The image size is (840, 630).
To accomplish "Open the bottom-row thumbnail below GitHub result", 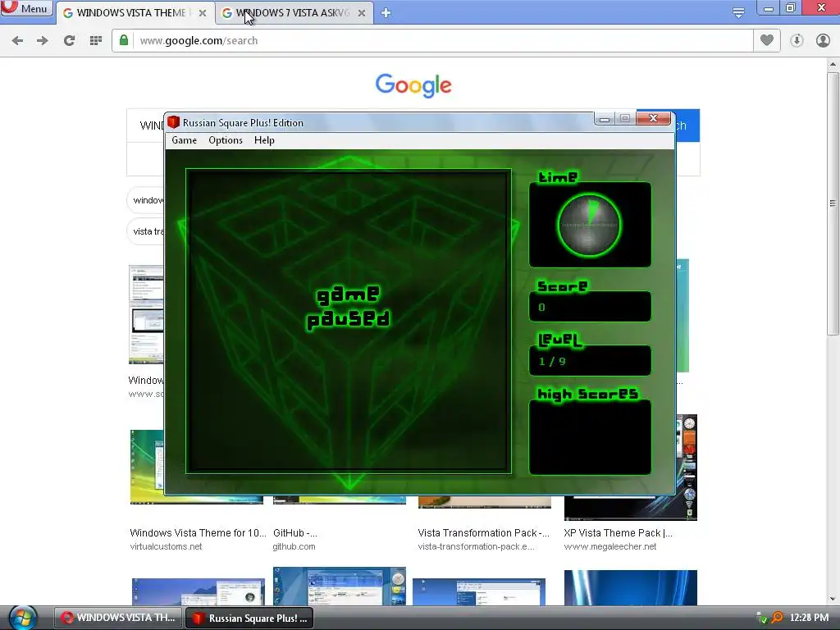I will tap(339, 586).
